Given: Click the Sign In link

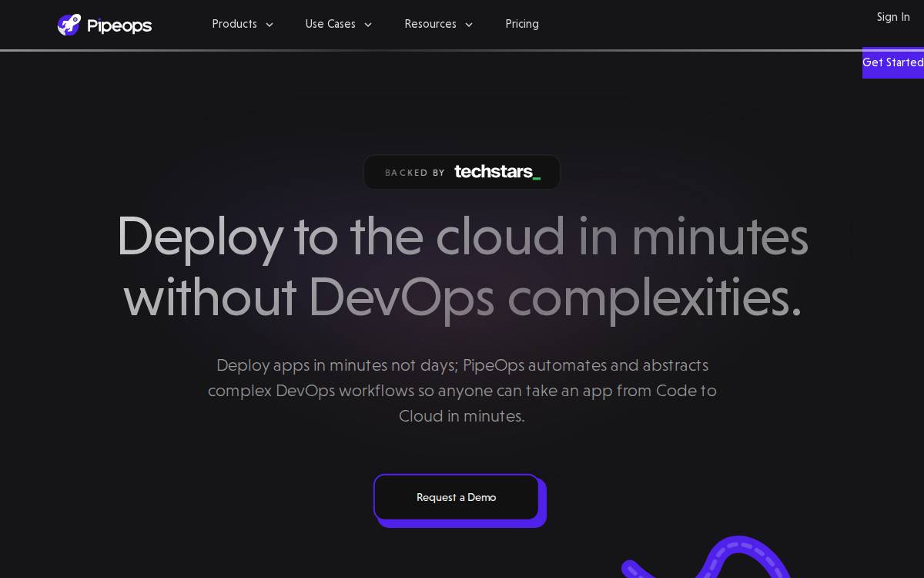Looking at the screenshot, I should tap(893, 17).
